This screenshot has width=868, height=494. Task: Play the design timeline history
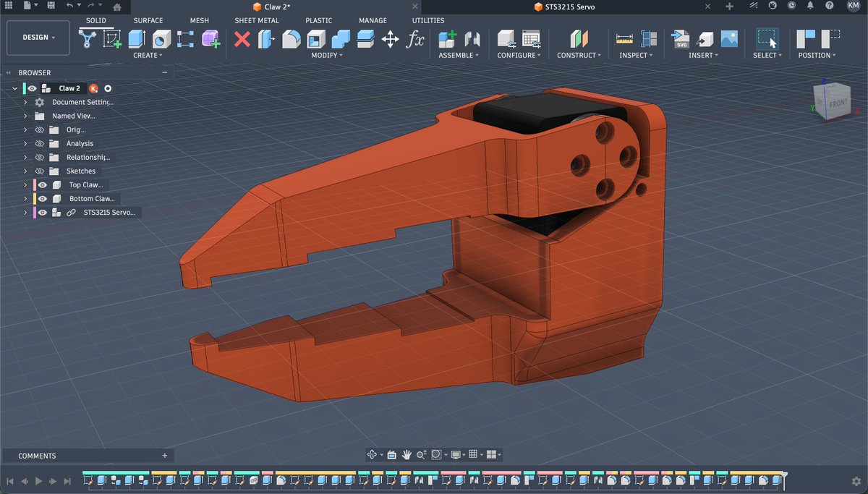click(x=38, y=480)
